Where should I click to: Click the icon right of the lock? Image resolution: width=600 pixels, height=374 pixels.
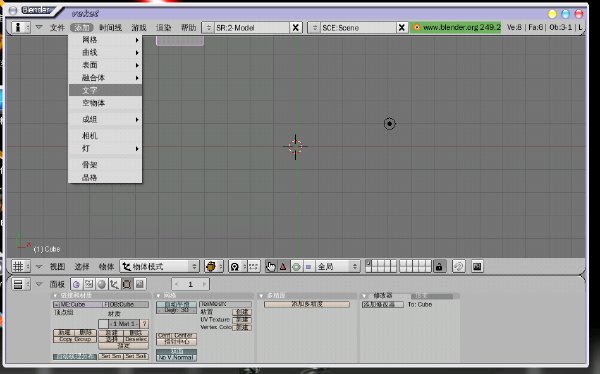click(458, 266)
